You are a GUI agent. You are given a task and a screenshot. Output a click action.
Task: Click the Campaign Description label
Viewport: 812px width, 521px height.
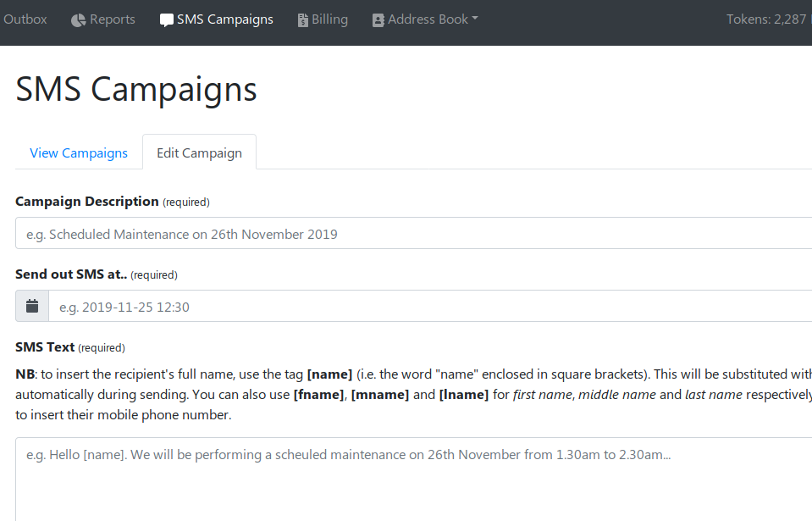tap(87, 201)
